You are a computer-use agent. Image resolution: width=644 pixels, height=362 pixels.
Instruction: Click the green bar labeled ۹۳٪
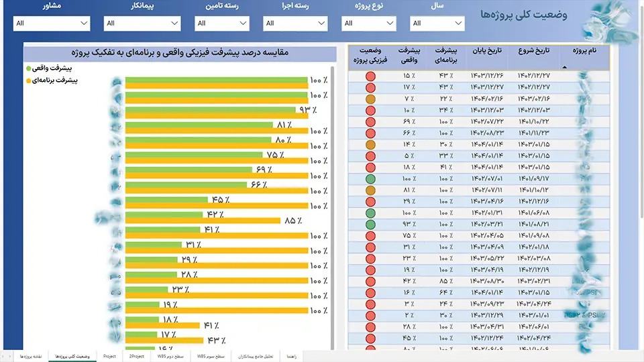[x=210, y=110]
